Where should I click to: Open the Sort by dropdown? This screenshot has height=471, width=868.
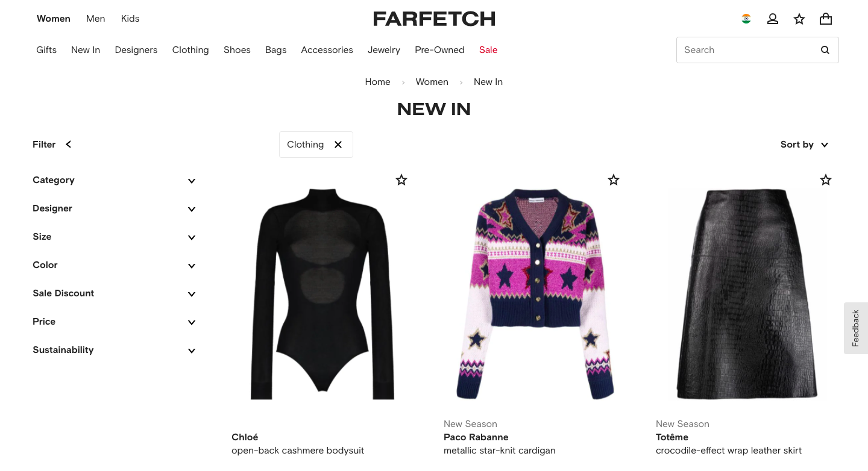coord(805,145)
